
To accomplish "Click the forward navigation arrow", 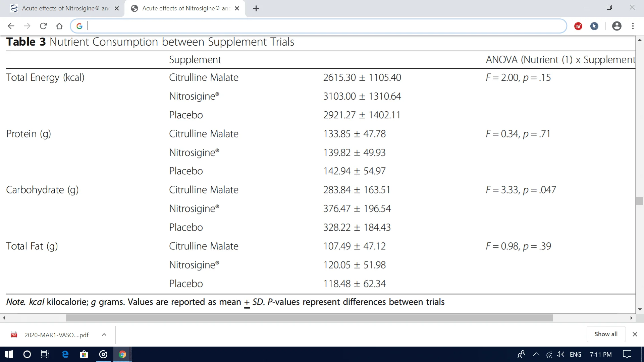I will tap(27, 26).
